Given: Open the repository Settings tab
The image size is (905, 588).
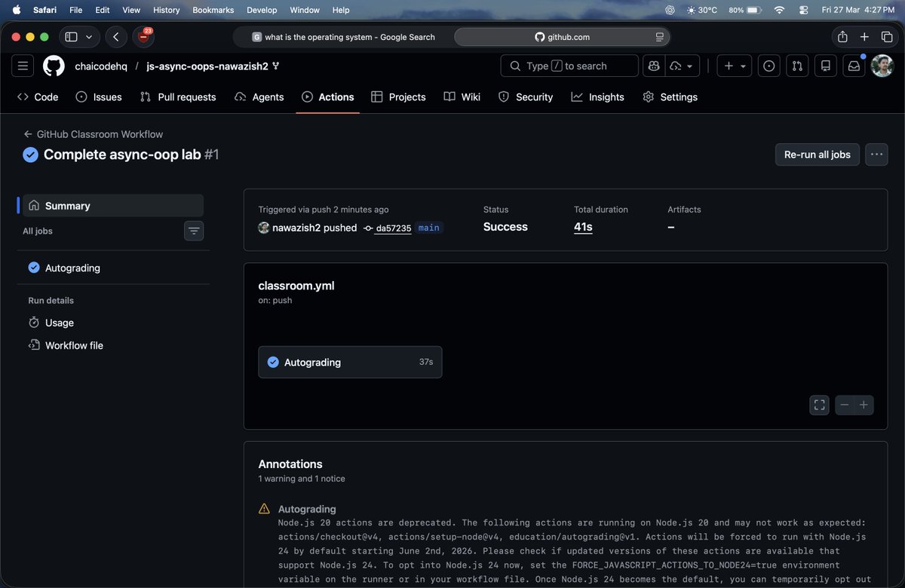Looking at the screenshot, I should pos(670,97).
